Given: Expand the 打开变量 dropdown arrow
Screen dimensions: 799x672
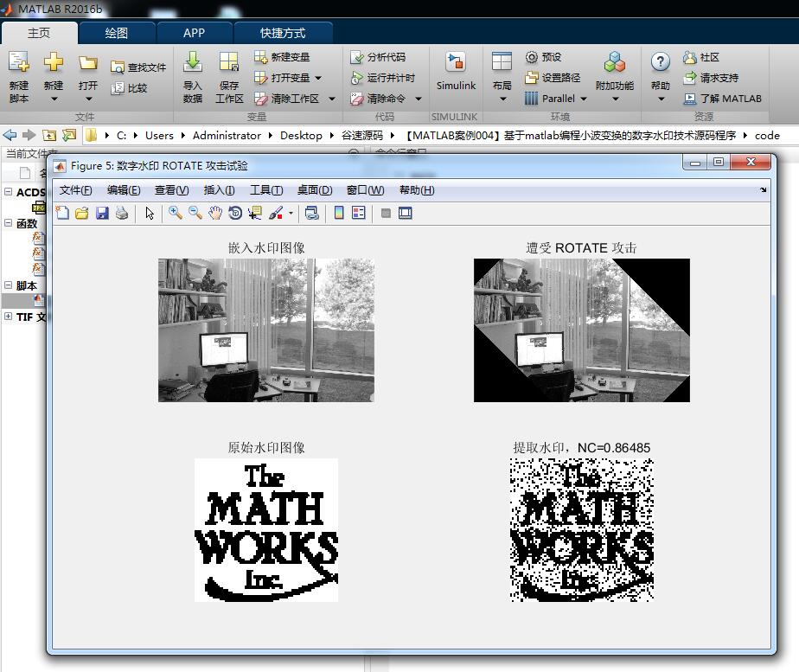Looking at the screenshot, I should coord(318,78).
